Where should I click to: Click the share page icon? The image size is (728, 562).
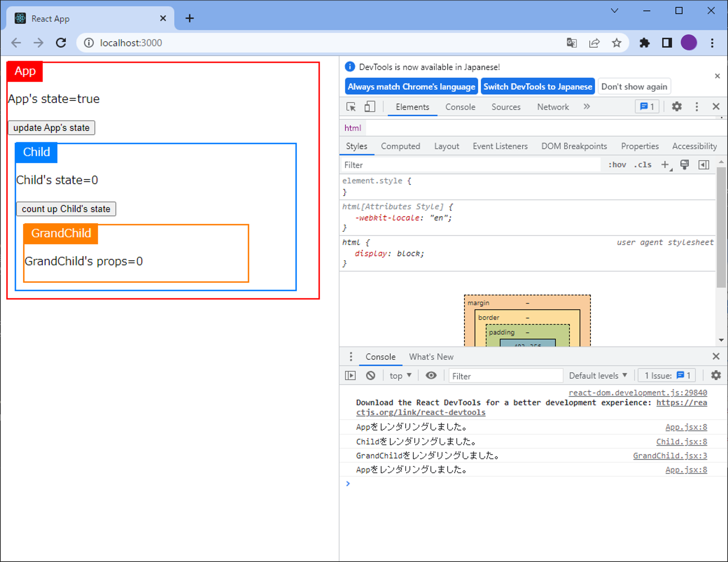594,43
